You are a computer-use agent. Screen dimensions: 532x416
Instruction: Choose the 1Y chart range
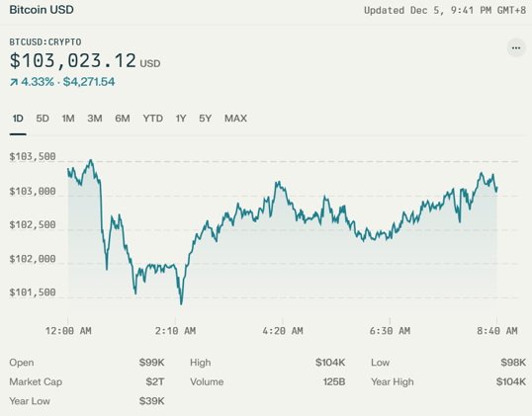click(181, 119)
